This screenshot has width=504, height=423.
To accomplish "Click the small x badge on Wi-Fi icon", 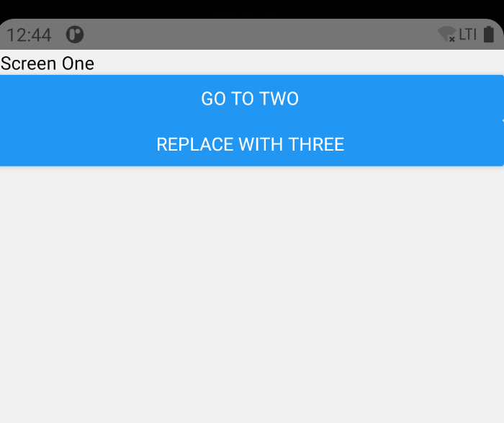I will pos(452,39).
